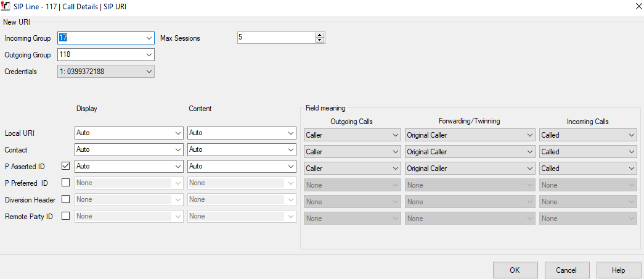644x279 pixels.
Task: Enable the P Preferred ID checkbox
Action: pyautogui.click(x=65, y=182)
